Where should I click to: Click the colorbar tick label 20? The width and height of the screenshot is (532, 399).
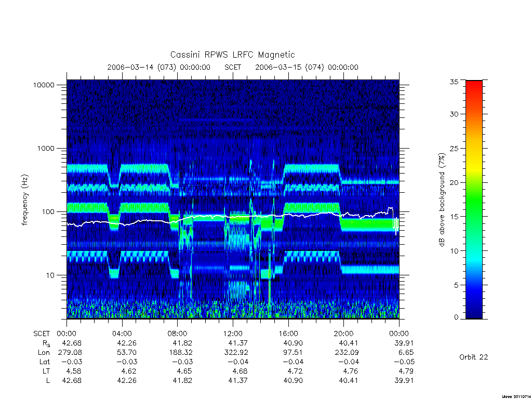click(454, 182)
